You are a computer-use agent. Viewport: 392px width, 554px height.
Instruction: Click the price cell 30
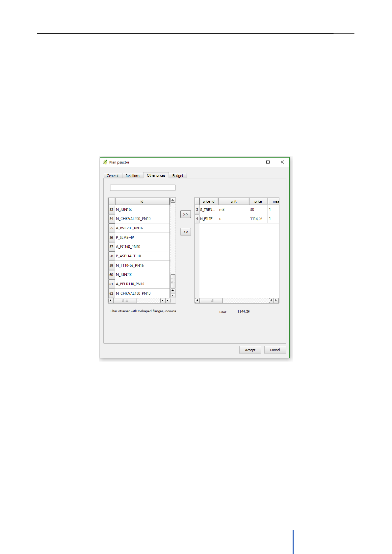coord(258,210)
